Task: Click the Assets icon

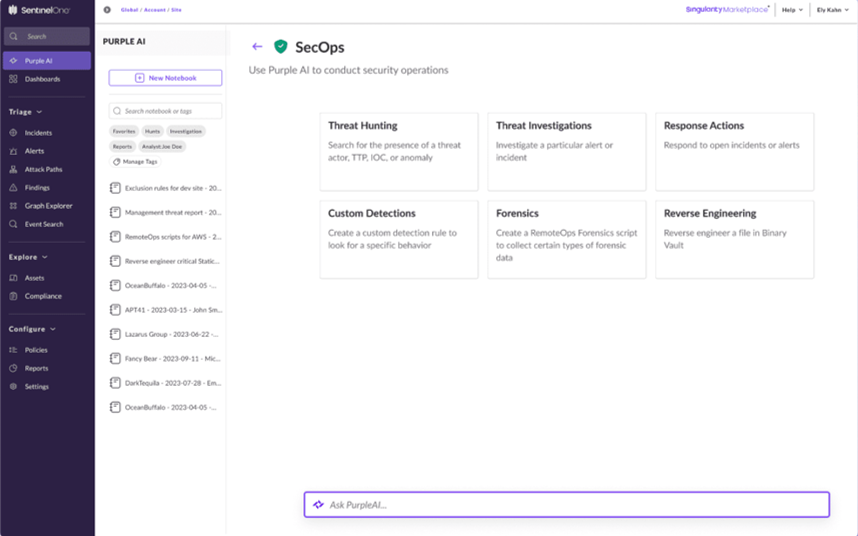Action: (14, 278)
